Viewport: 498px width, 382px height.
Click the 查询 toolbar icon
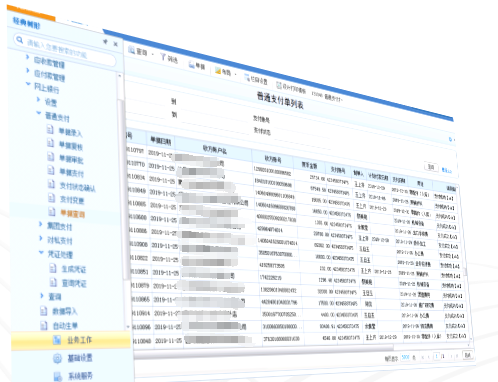click(132, 50)
